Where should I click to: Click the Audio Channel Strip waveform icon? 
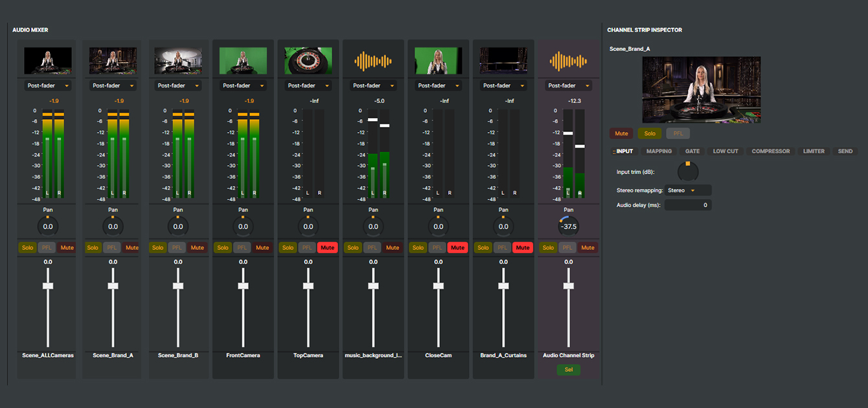pyautogui.click(x=568, y=62)
